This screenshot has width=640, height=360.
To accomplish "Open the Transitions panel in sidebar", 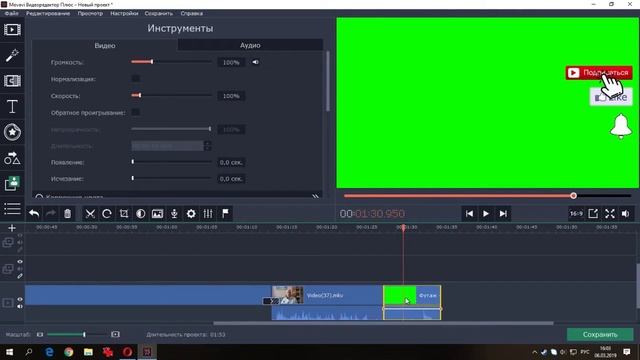I will [x=12, y=81].
